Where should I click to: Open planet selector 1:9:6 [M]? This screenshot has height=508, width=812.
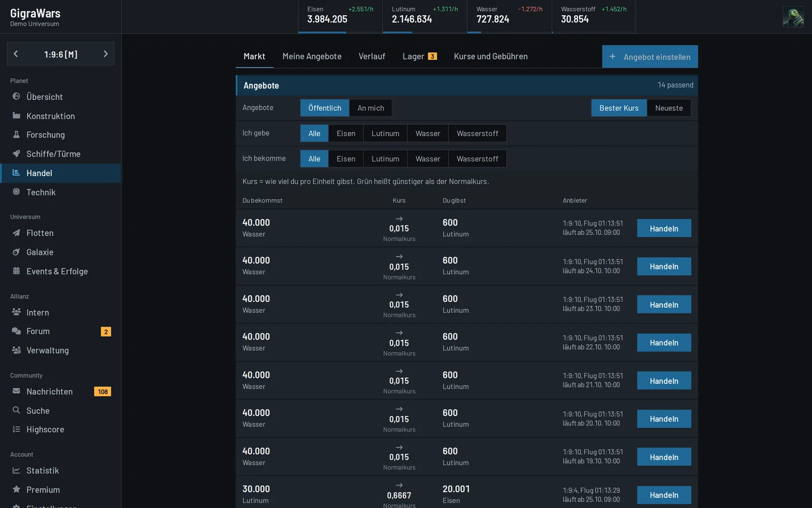(61, 54)
